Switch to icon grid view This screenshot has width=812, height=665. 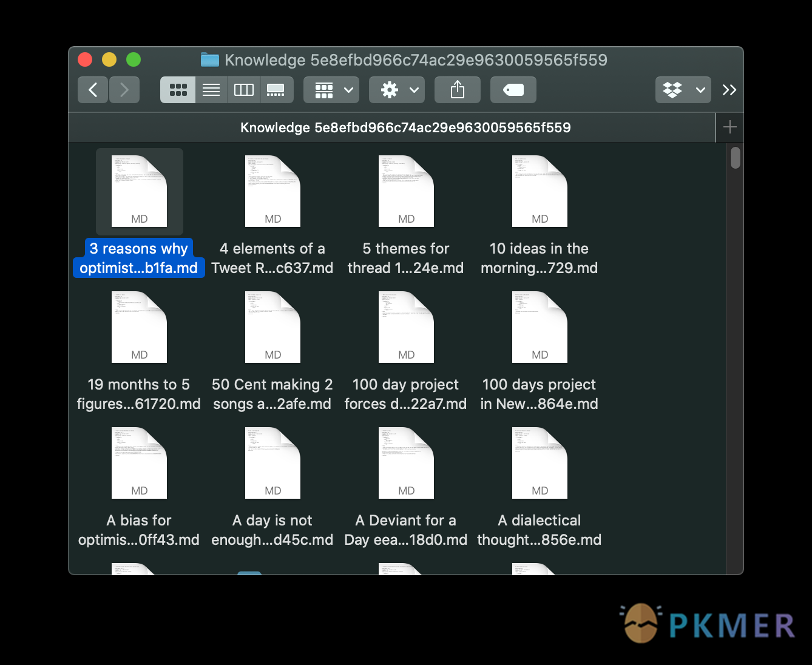(178, 90)
